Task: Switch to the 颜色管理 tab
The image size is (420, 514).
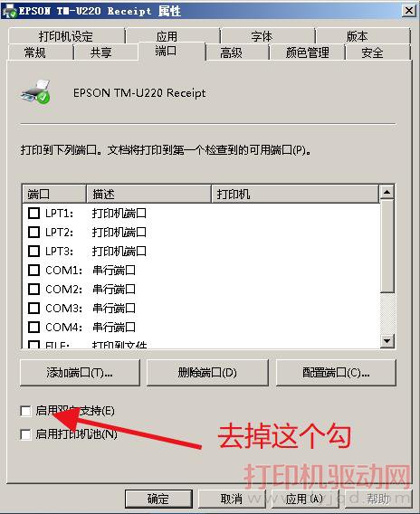Action: [x=307, y=52]
